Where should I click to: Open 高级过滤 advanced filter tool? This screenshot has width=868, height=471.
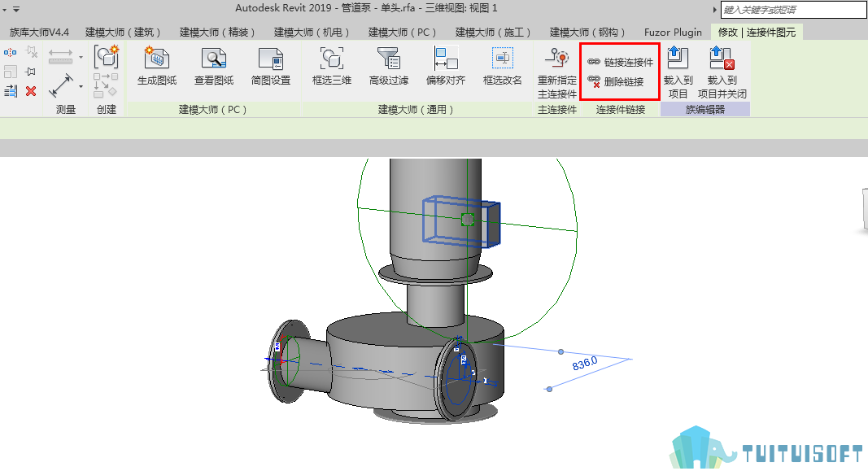389,66
